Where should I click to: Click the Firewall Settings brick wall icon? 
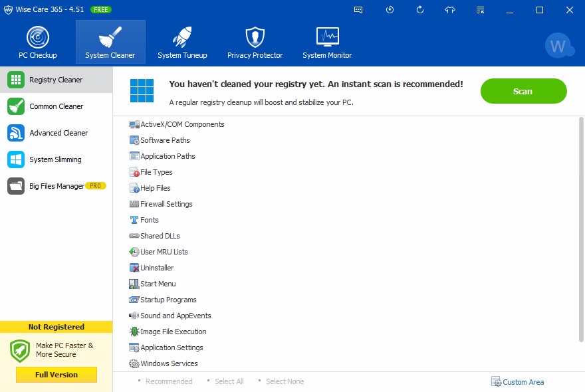tap(134, 204)
